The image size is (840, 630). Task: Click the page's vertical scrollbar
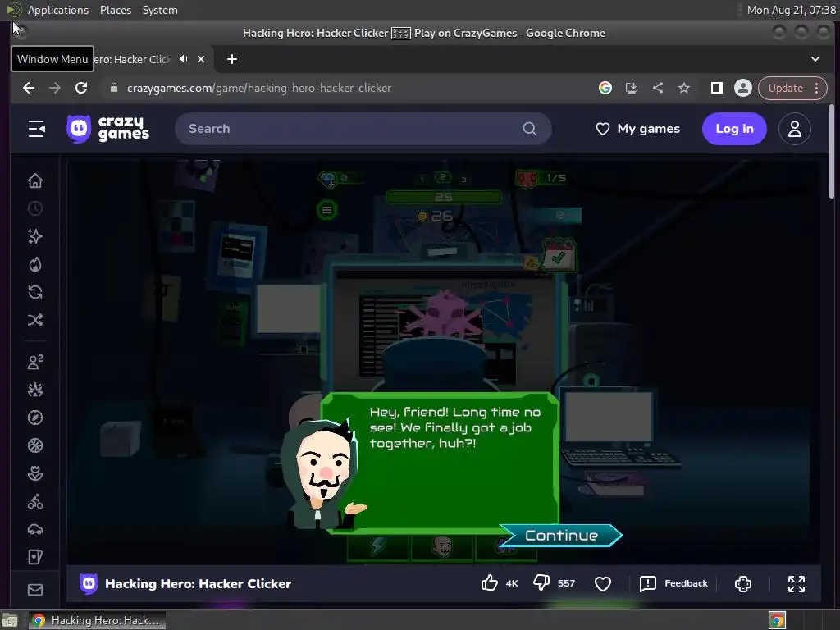(832, 152)
